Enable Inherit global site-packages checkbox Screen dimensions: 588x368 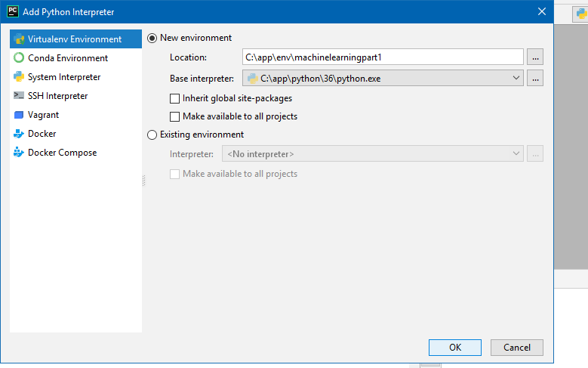coord(175,98)
